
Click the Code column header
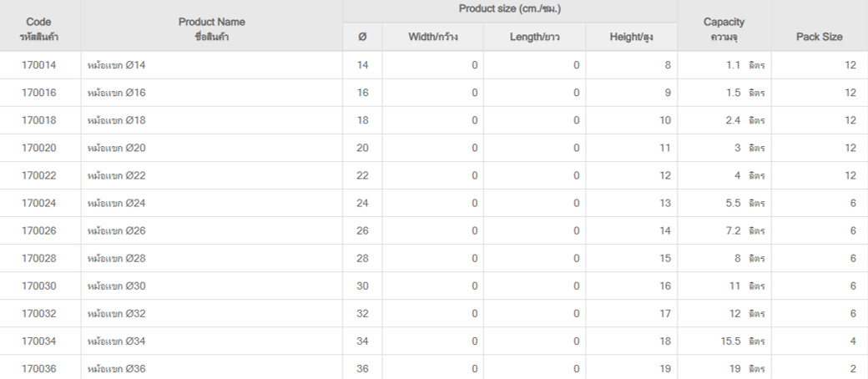(39, 28)
